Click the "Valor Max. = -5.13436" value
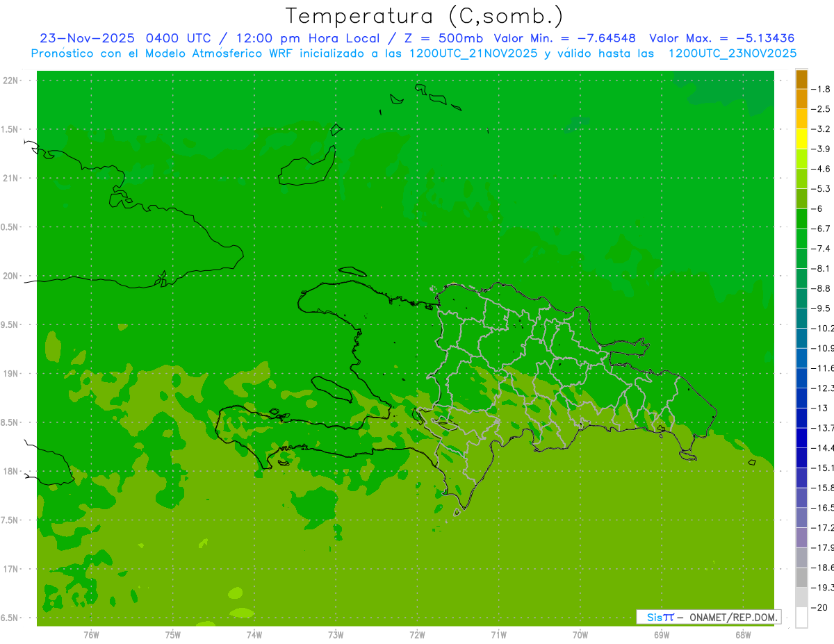The width and height of the screenshot is (834, 644). [721, 38]
